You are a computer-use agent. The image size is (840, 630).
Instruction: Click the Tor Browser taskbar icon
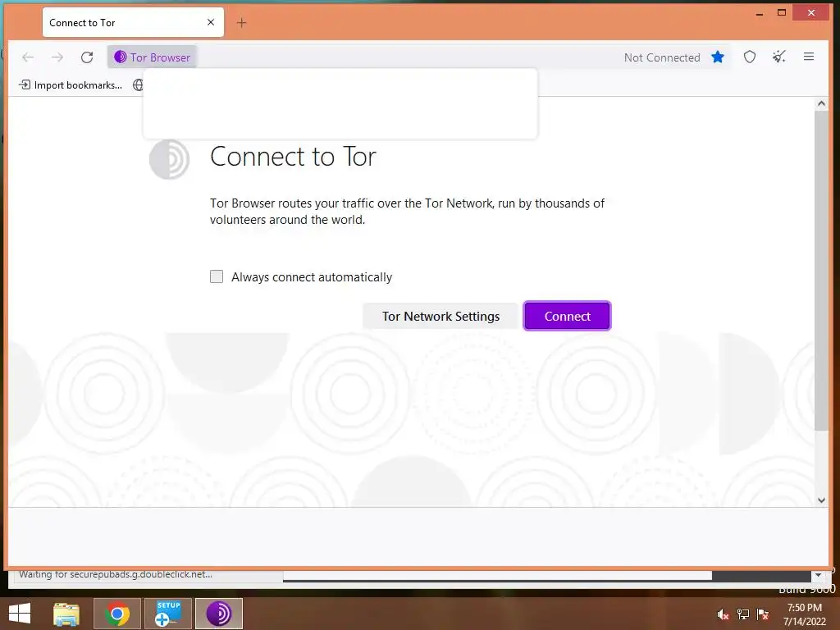coord(219,614)
